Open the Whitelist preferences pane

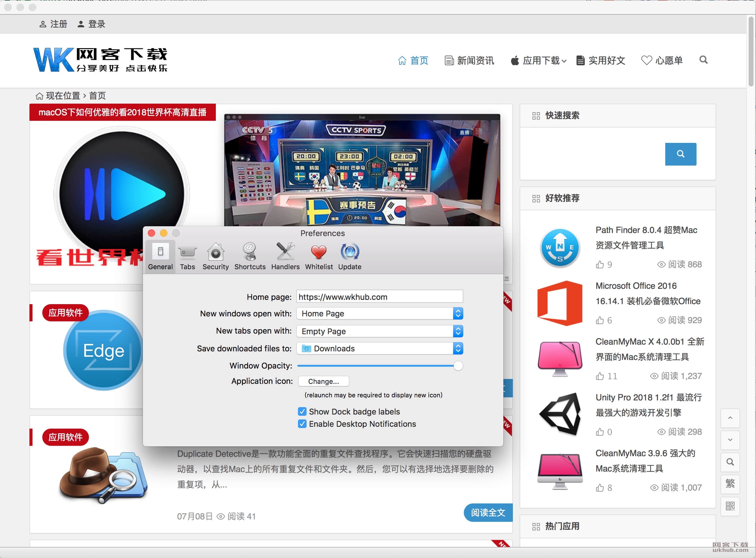pyautogui.click(x=319, y=256)
